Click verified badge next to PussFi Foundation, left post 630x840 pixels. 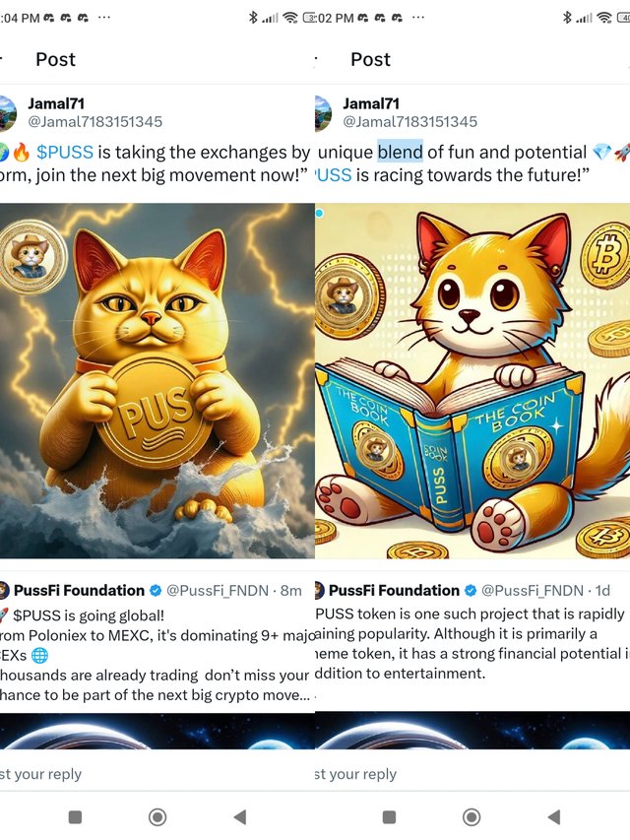point(156,590)
